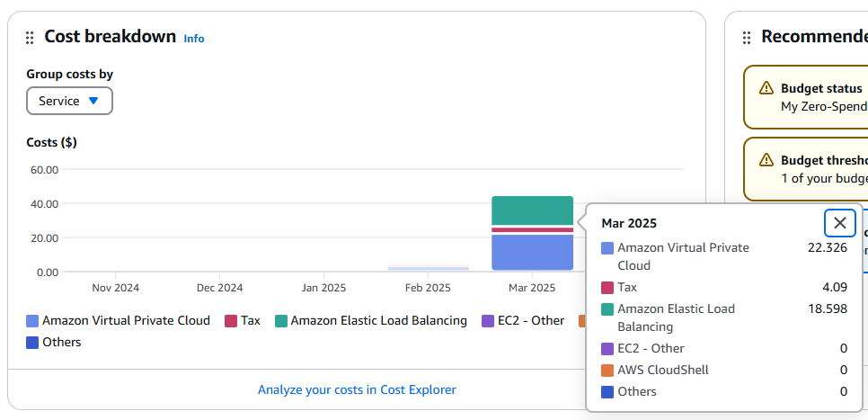Click the Nov 2024 axis label
The image size is (868, 420).
[116, 288]
